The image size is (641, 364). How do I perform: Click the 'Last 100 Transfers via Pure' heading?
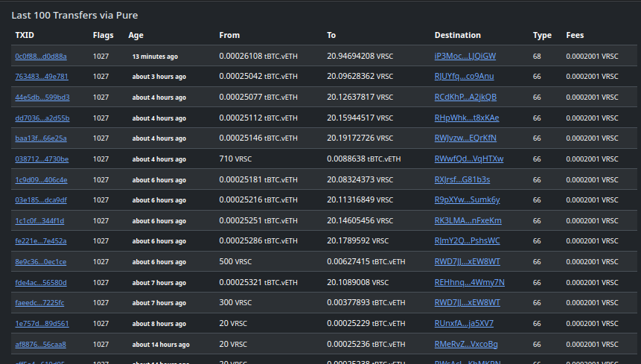pyautogui.click(x=74, y=15)
